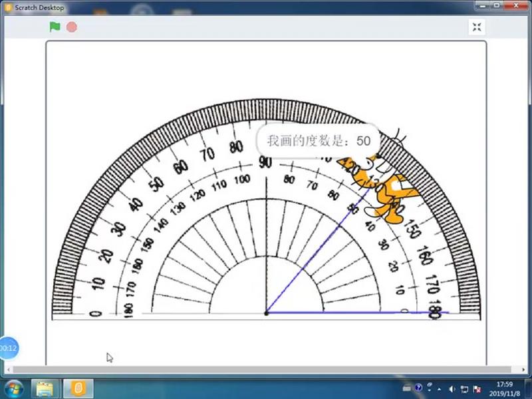Click the blue question mark tray icon
Screen dimensions: 532x399
418,388
